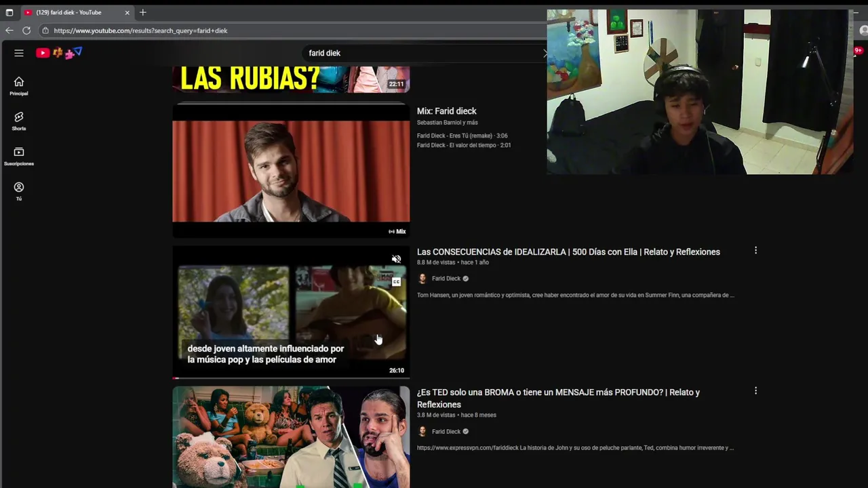
Task: Open the notifications bell with 9+ badge
Action: 858,52
